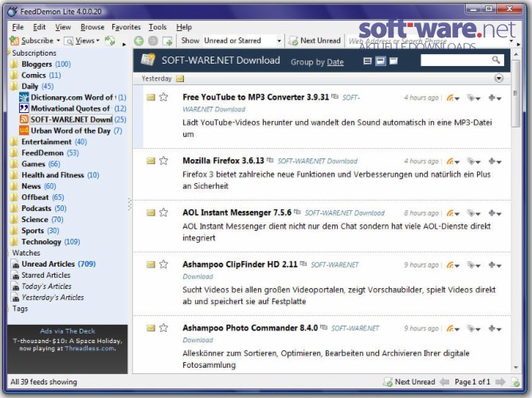Star the AOL Instant Messenger 7.5.6 article
The width and height of the screenshot is (532, 398).
(x=163, y=213)
